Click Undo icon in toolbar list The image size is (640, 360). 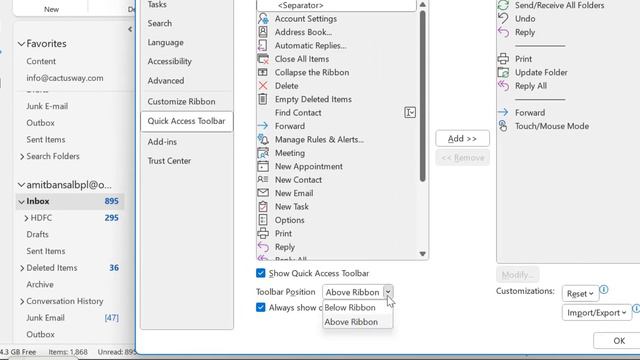pyautogui.click(x=503, y=18)
